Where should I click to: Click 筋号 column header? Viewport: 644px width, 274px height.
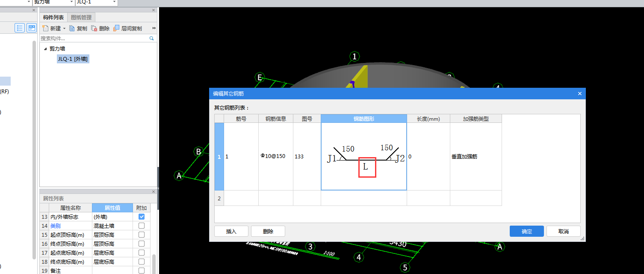click(x=241, y=119)
